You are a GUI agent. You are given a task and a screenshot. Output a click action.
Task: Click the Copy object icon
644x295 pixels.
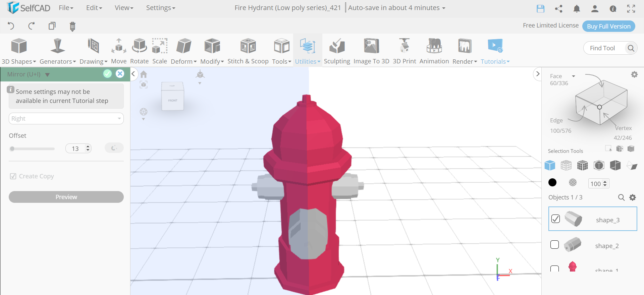pyautogui.click(x=52, y=26)
